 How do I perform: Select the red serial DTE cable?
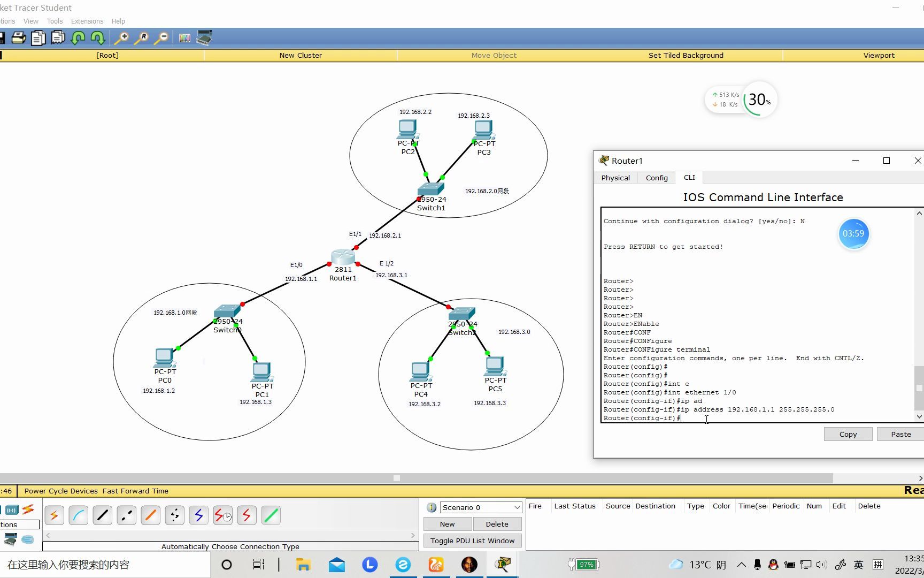247,515
